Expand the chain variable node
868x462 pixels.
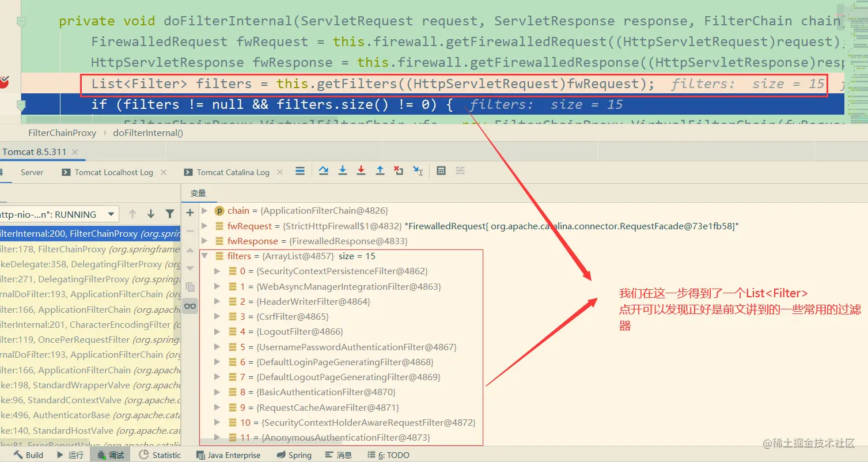pyautogui.click(x=204, y=211)
